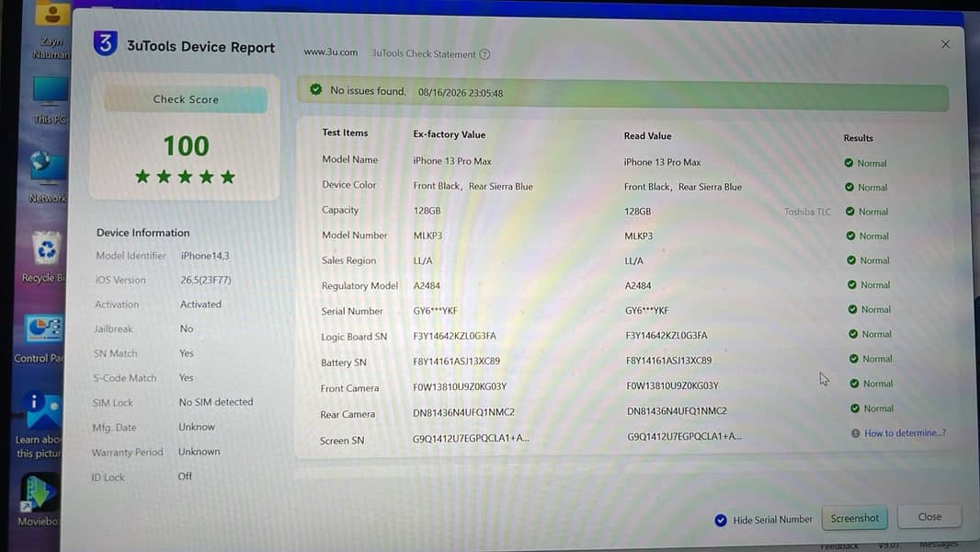Screen dimensions: 980x552
Task: Click the timestamp 08/16/2026 23:05:48
Action: [x=461, y=93]
